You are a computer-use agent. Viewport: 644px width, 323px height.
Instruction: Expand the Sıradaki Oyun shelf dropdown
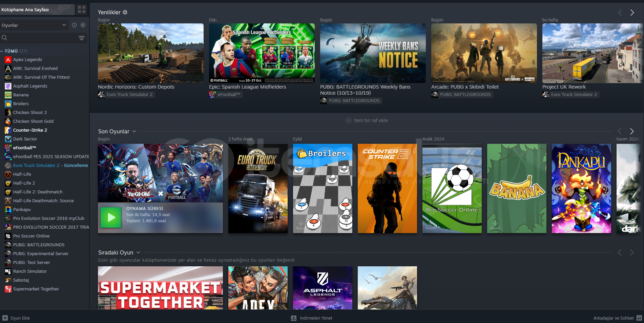coord(138,252)
